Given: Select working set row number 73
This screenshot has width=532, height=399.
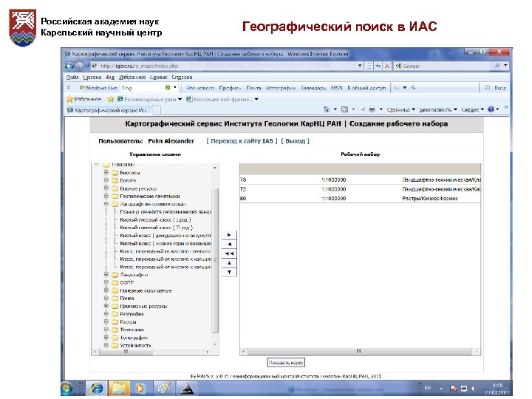Looking at the screenshot, I should pos(360,180).
